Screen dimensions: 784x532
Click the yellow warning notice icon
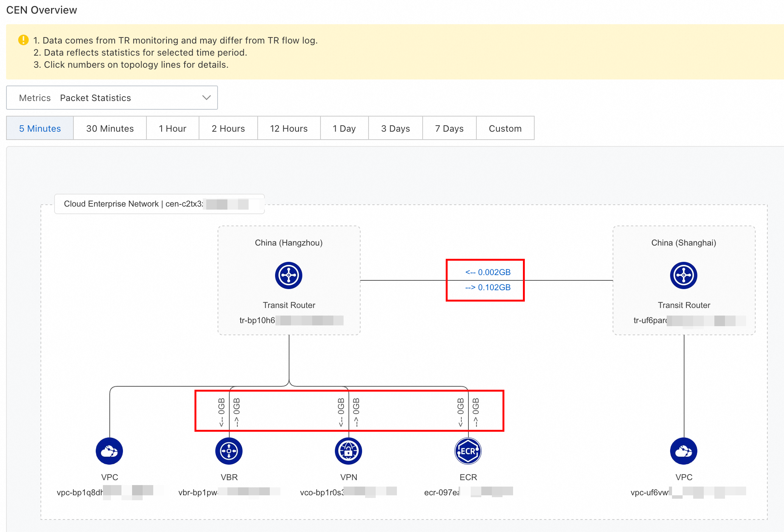tap(23, 40)
